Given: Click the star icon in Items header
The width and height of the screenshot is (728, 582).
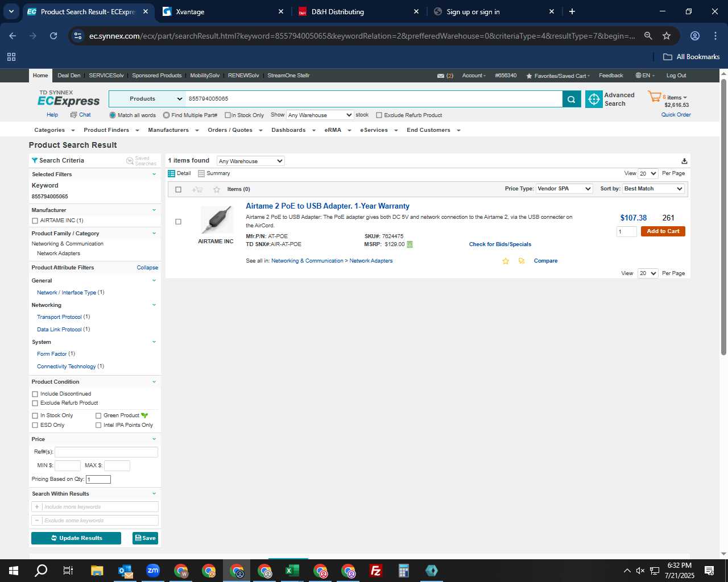Looking at the screenshot, I should tap(216, 189).
